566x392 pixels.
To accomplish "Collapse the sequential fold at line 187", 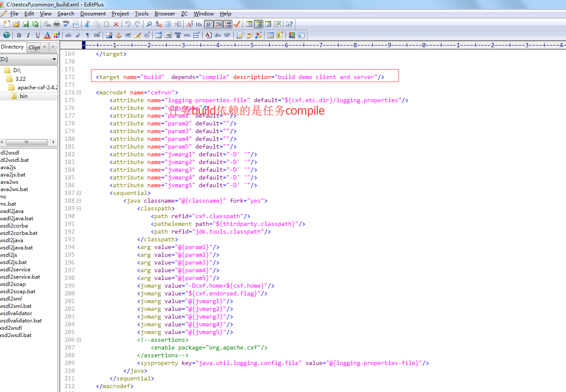I will tap(79, 193).
